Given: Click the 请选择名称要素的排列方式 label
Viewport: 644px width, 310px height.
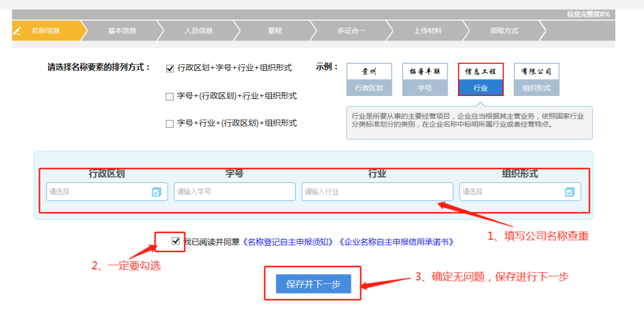Looking at the screenshot, I should [x=99, y=67].
